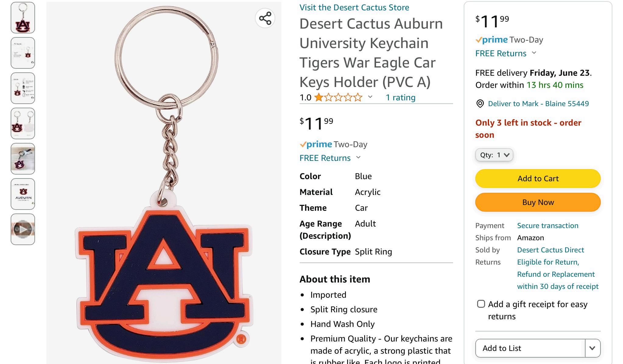Expand the Add to List dropdown arrow
Screen dimensions: 623x364
coord(592,348)
